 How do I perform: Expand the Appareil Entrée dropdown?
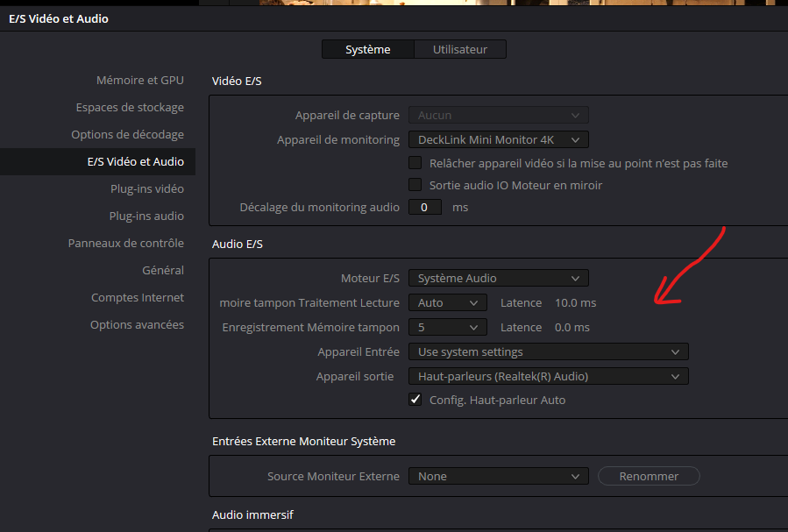click(549, 351)
